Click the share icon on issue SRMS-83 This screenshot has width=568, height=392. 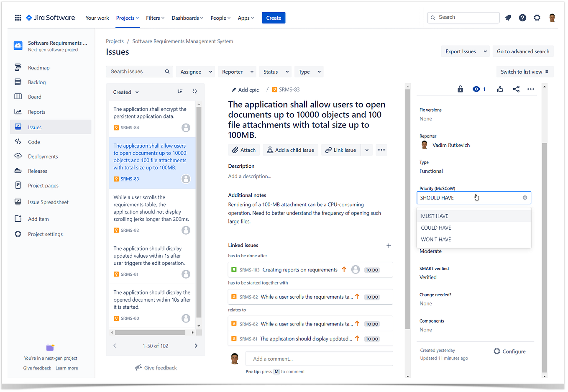click(516, 89)
